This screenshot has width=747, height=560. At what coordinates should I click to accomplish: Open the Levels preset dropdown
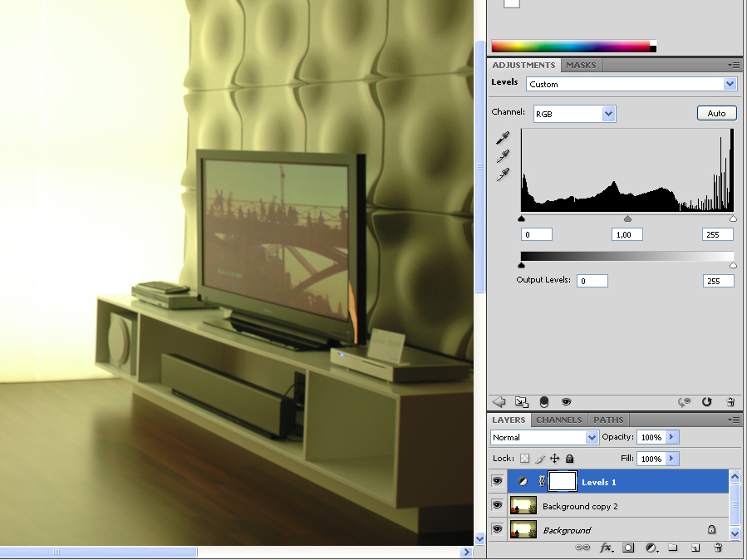pos(632,84)
